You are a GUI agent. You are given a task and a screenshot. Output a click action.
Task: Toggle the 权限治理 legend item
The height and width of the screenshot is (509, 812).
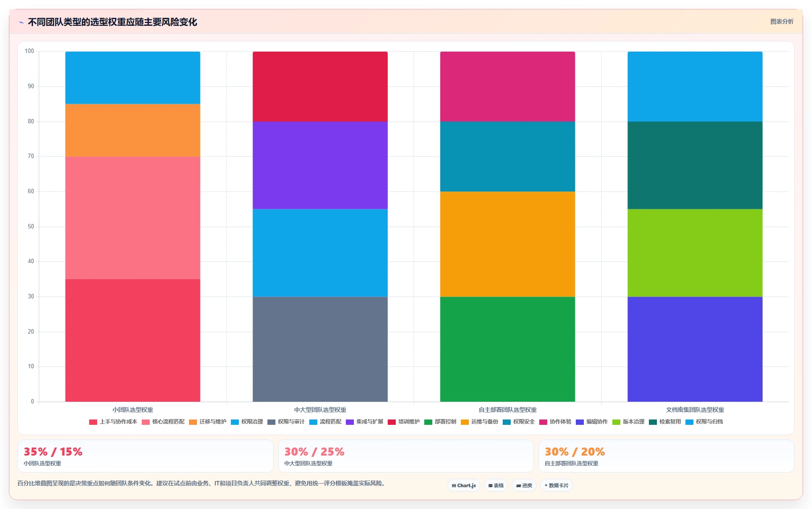pos(247,422)
